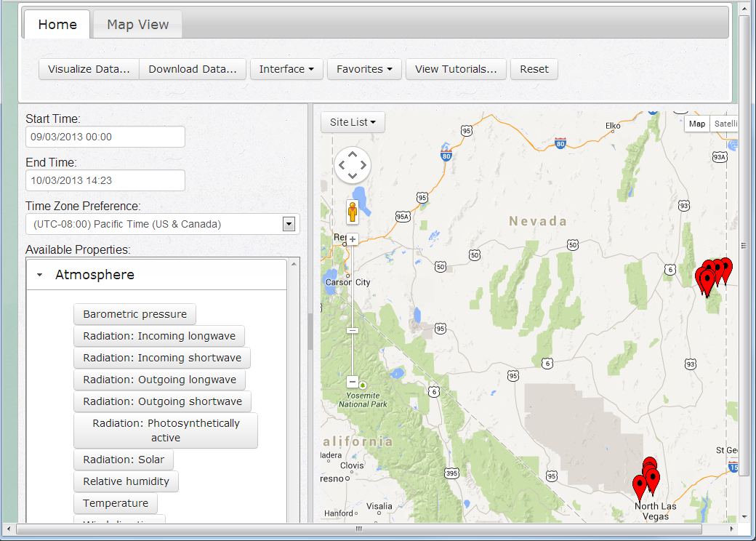Click the map zoom out minus button
Image resolution: width=756 pixels, height=541 pixels.
[x=353, y=382]
